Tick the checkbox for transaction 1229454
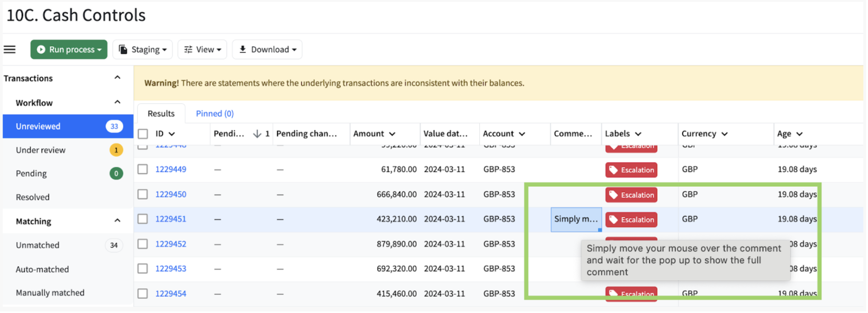The width and height of the screenshot is (868, 313). click(x=143, y=293)
